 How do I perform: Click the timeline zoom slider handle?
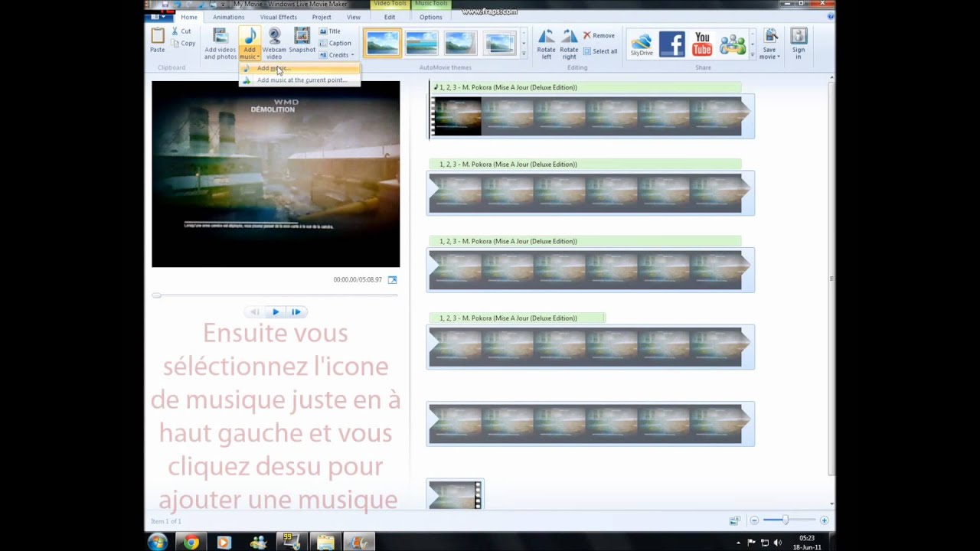coord(786,520)
